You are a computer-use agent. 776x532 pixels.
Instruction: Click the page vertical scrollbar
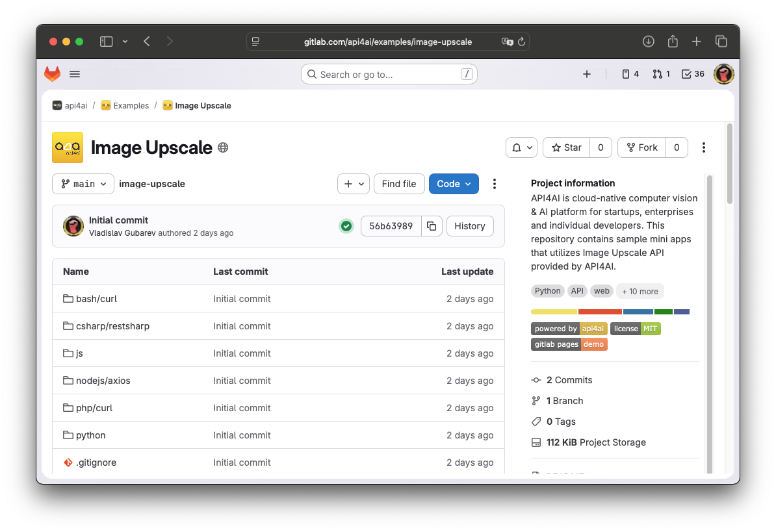[729, 164]
